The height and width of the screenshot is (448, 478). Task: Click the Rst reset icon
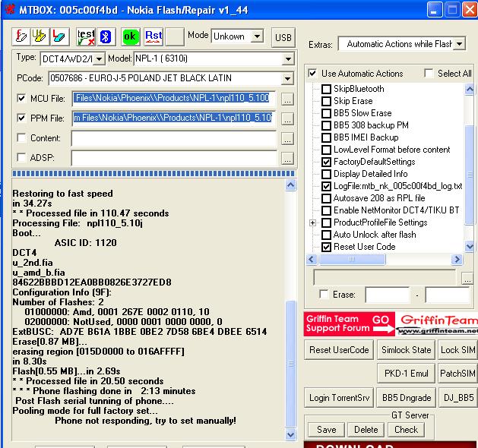tap(154, 36)
